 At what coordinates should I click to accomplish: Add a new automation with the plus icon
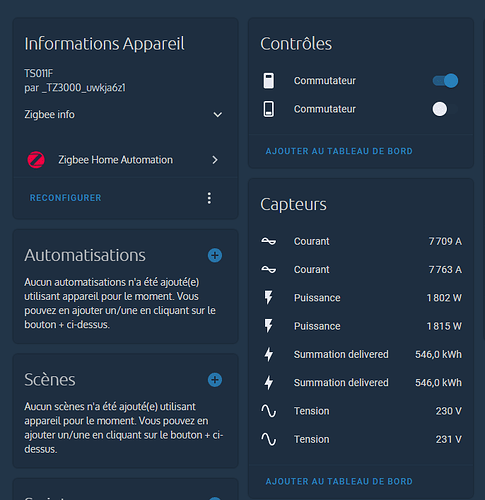[215, 256]
